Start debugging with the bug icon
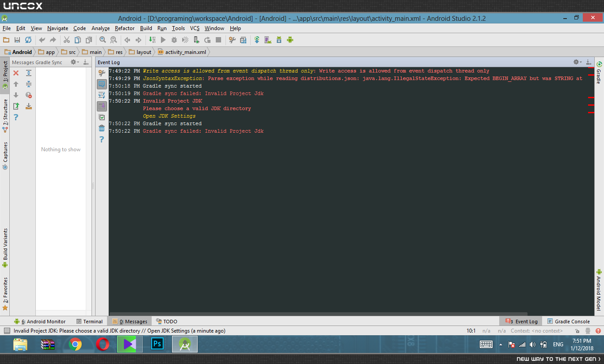The height and width of the screenshot is (364, 604). [174, 40]
